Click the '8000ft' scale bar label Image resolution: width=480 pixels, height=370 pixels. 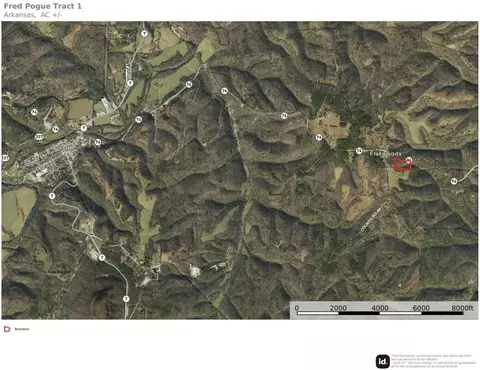(462, 308)
